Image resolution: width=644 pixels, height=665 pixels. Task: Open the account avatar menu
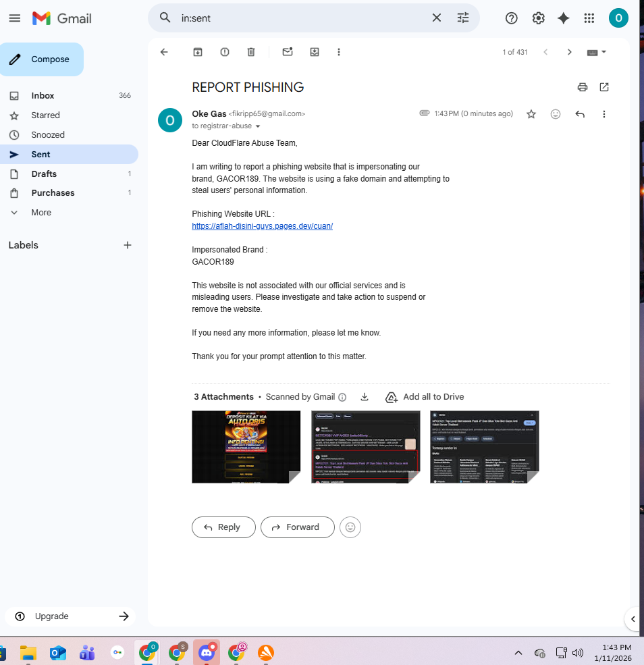click(x=618, y=18)
